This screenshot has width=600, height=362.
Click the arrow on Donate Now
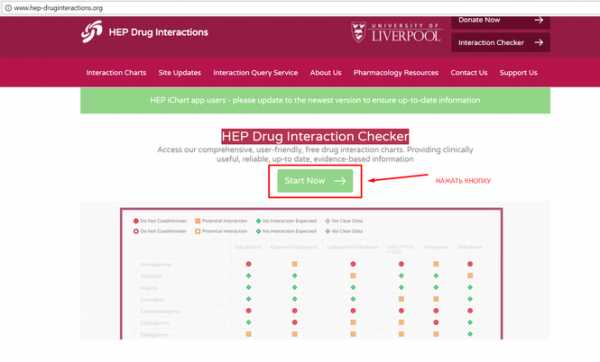tap(539, 20)
